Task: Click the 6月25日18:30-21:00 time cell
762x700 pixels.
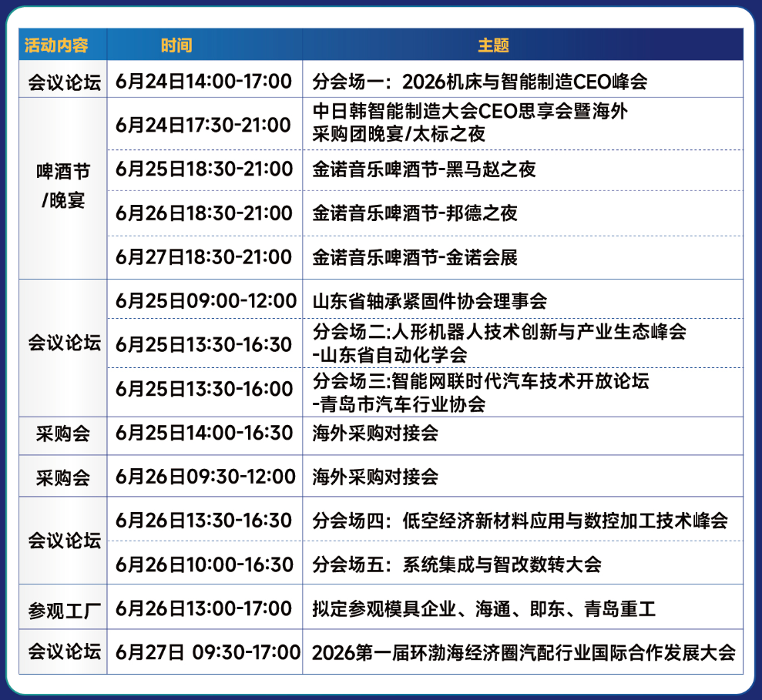Action: (205, 169)
